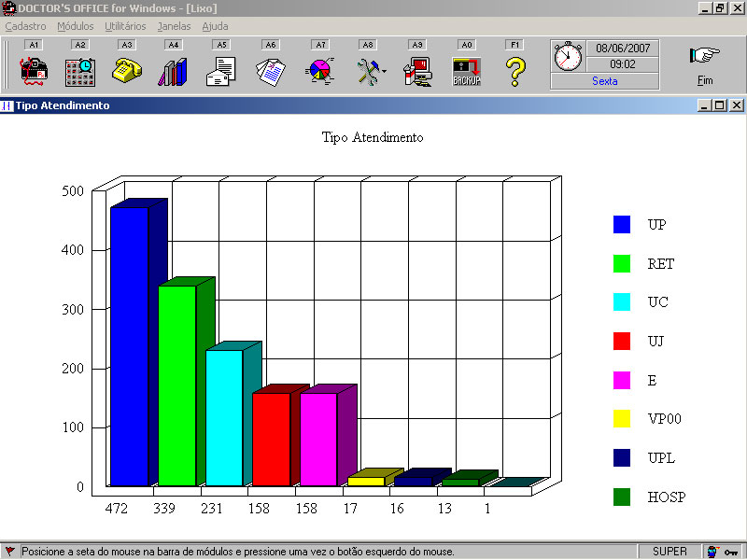
Task: Click the A3 yellow telephone icon
Action: coord(127,71)
